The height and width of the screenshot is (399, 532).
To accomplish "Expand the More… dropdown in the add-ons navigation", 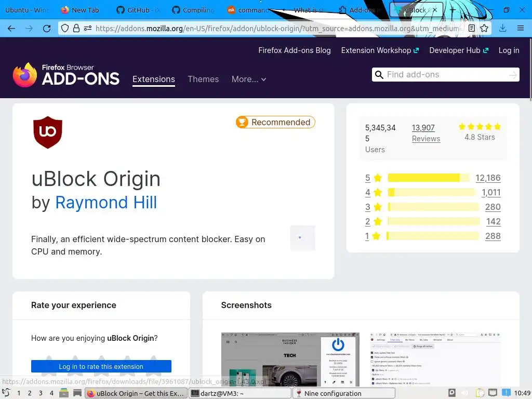I will (249, 79).
